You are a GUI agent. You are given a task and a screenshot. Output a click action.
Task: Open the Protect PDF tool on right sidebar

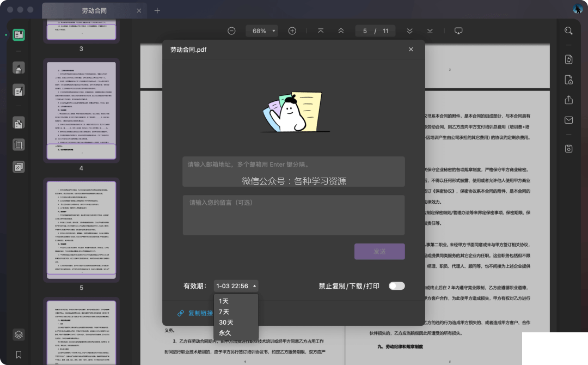tap(568, 80)
